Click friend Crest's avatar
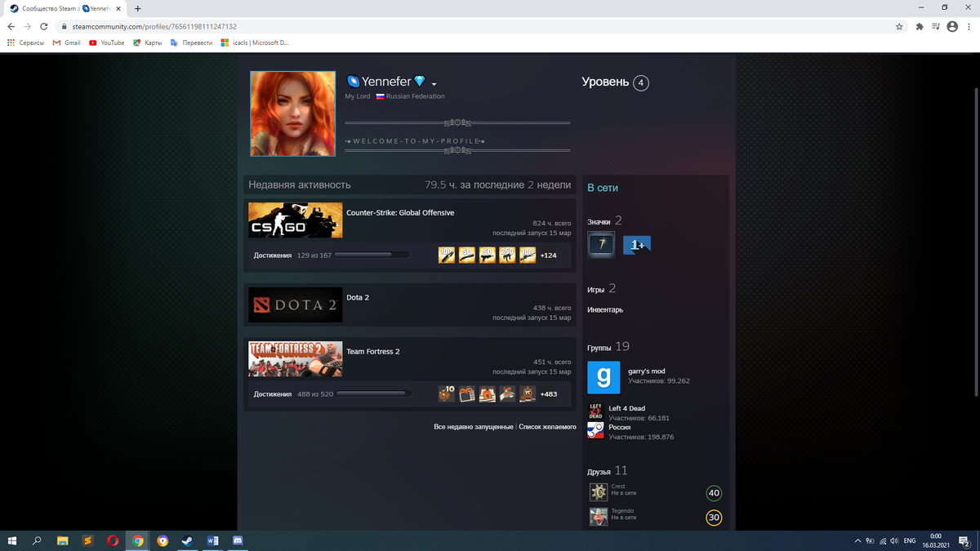The width and height of the screenshot is (980, 551). (x=599, y=491)
